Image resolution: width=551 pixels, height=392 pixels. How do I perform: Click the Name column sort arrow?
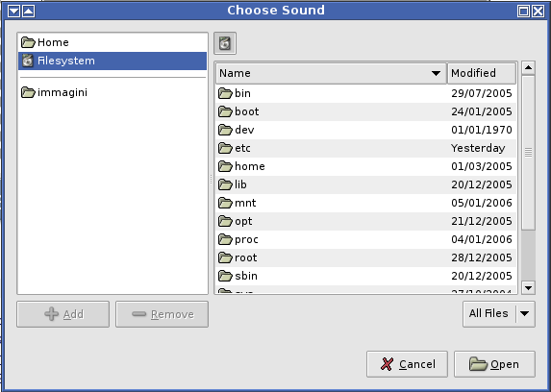coord(436,73)
